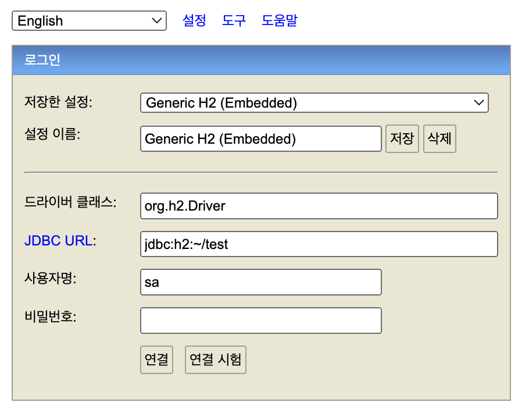Click the 저장 button

[402, 139]
